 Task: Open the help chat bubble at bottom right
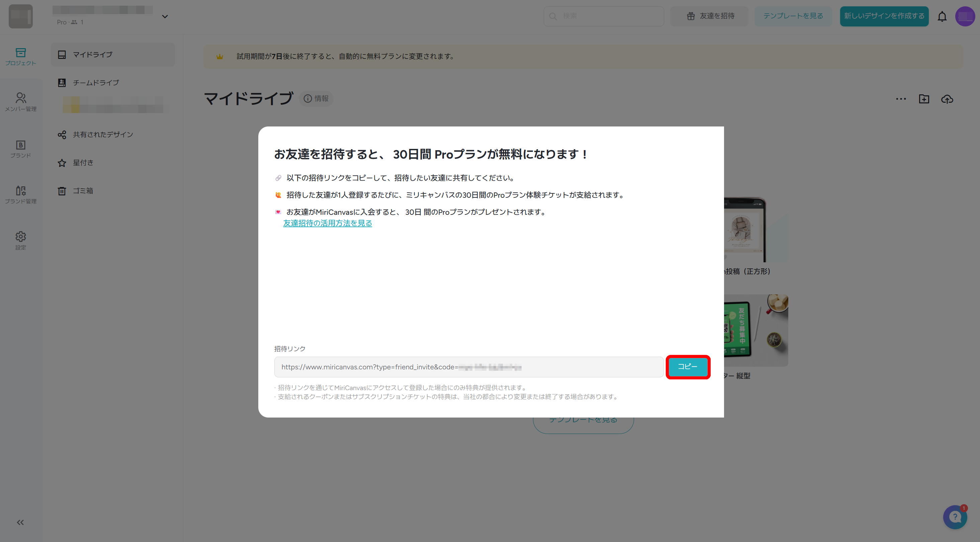point(955,517)
